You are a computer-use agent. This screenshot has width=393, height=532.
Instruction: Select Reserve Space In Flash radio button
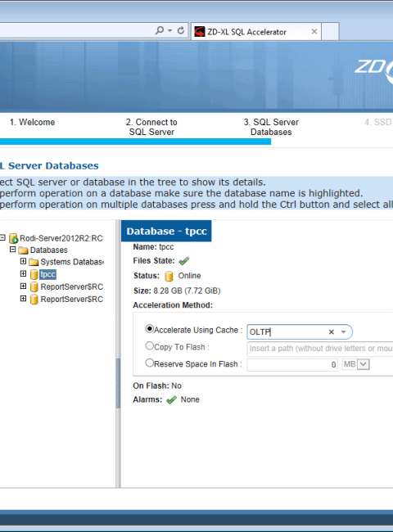pos(149,363)
